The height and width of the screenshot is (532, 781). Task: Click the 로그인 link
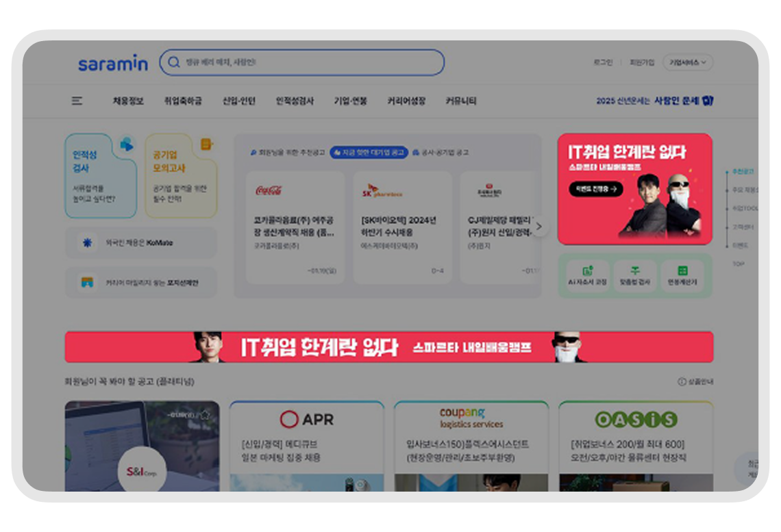(x=603, y=62)
